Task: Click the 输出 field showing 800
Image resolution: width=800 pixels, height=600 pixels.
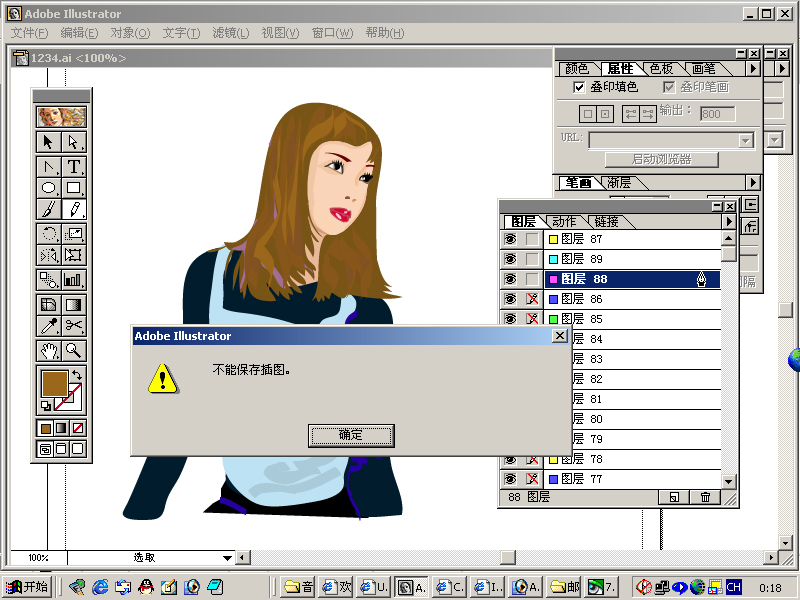Action: (x=717, y=114)
